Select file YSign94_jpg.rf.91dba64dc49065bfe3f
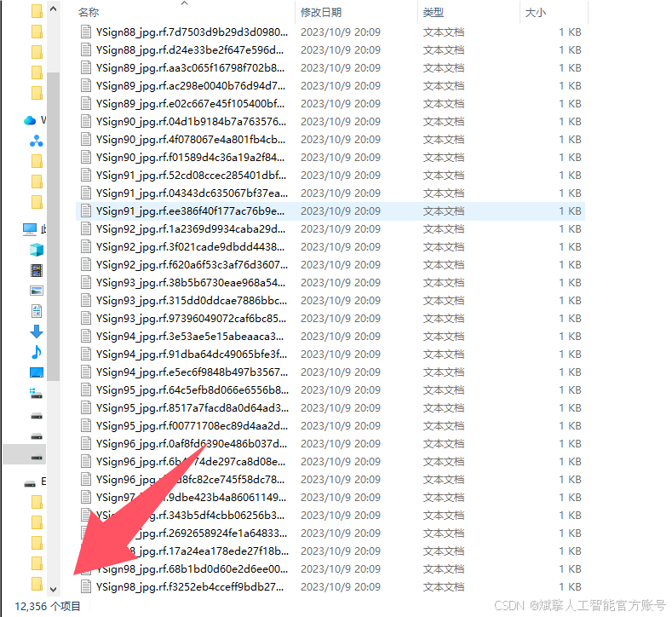 click(x=191, y=355)
